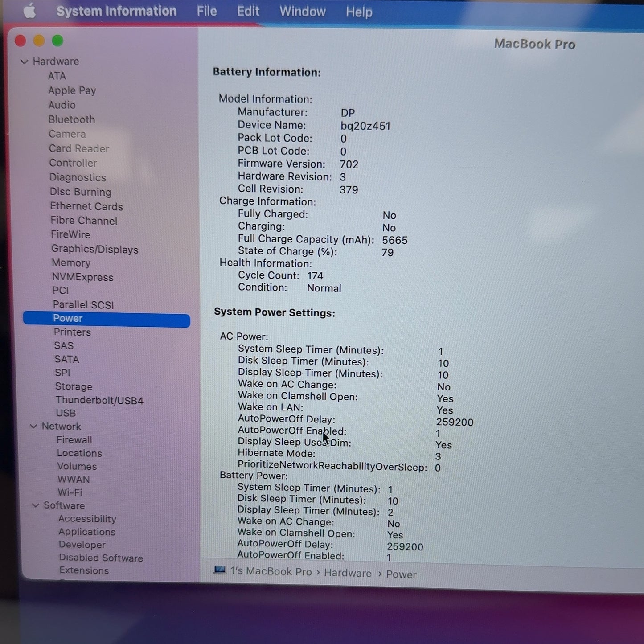
Task: Click the Firmware Version value 702
Action: [x=349, y=164]
